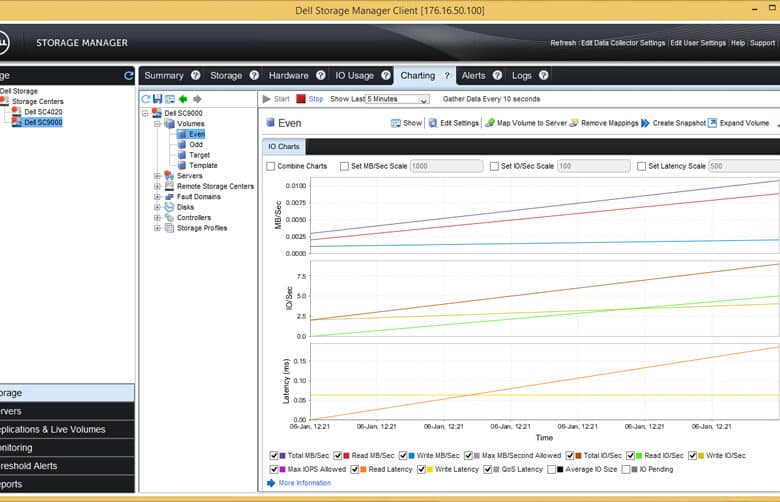Expand the Servers tree node
Viewport: 780px width, 502px height.
tap(157, 176)
